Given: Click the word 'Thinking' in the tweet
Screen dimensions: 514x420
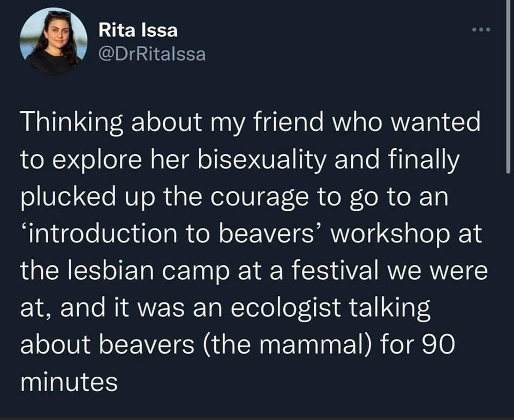Looking at the screenshot, I should click(66, 124).
